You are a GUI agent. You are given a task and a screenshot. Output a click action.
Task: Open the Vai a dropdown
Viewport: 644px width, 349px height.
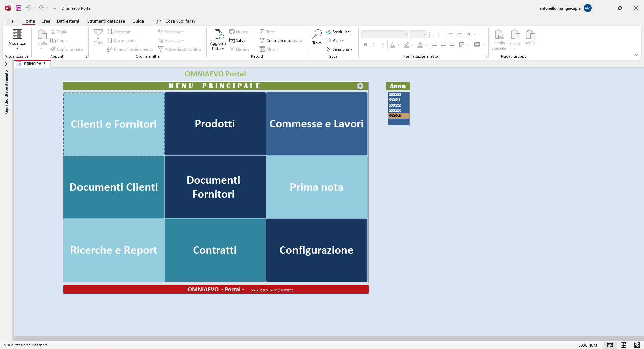[x=335, y=41]
